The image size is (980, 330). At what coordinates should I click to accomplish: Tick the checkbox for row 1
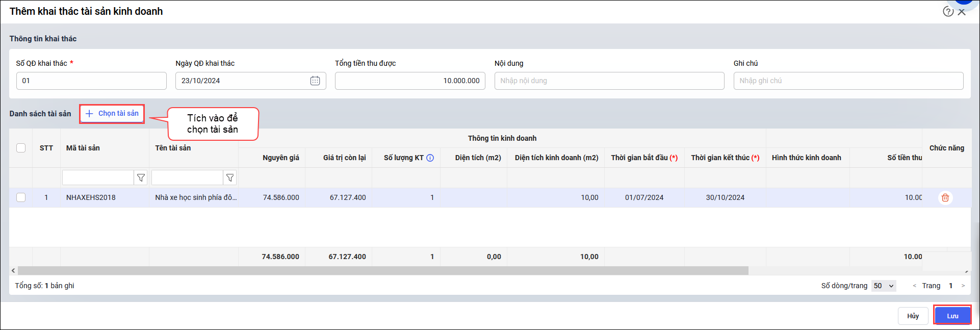[21, 197]
